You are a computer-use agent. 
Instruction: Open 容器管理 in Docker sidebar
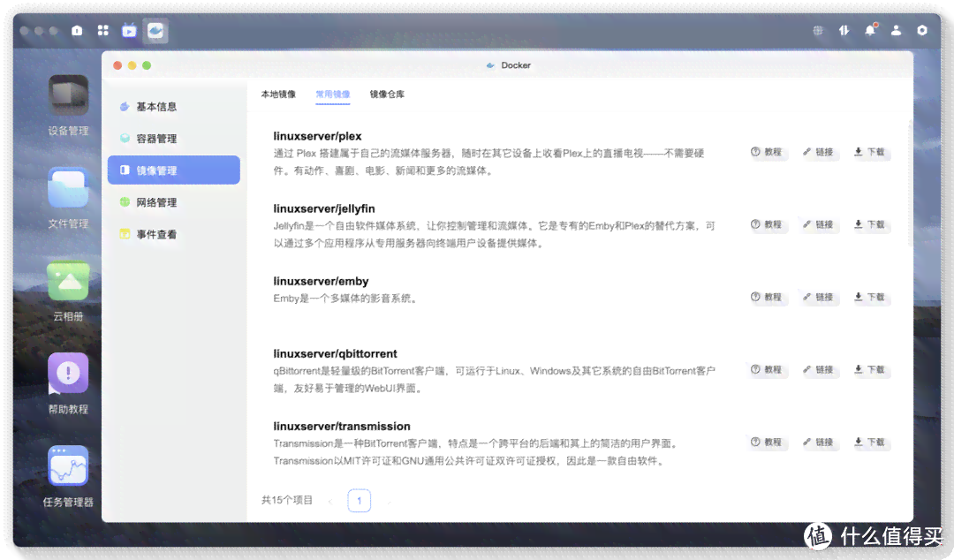[x=174, y=138]
